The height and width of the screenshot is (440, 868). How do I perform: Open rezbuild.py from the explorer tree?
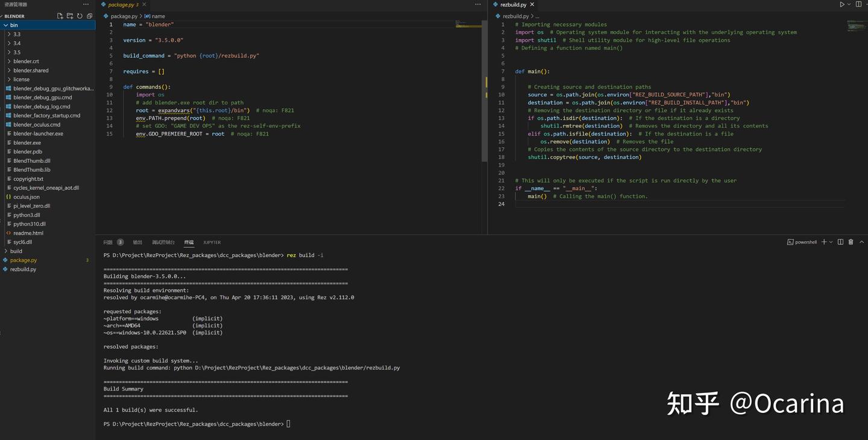click(23, 269)
